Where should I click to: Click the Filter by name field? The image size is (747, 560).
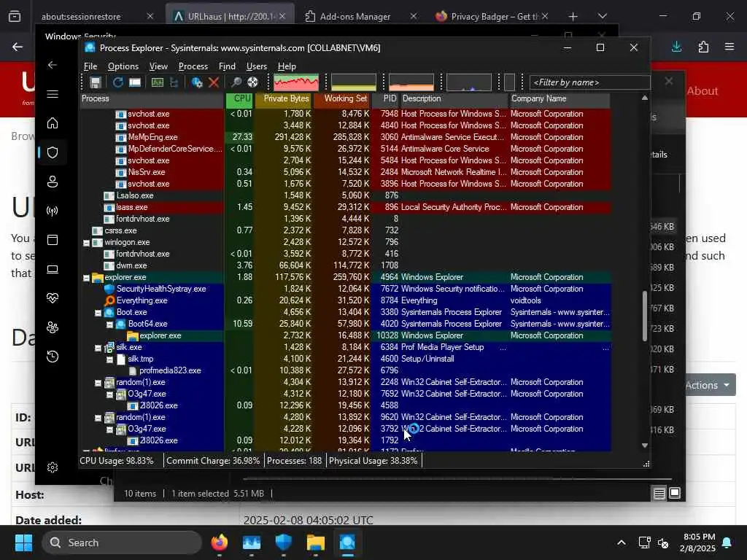coord(589,82)
